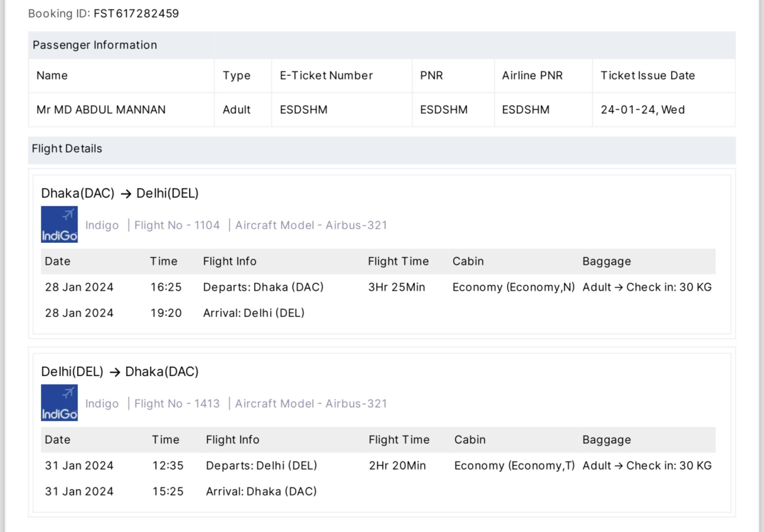Viewport: 764px width, 532px height.
Task: Select passenger name Mr MD ABDUL MANNAN
Action: (101, 110)
